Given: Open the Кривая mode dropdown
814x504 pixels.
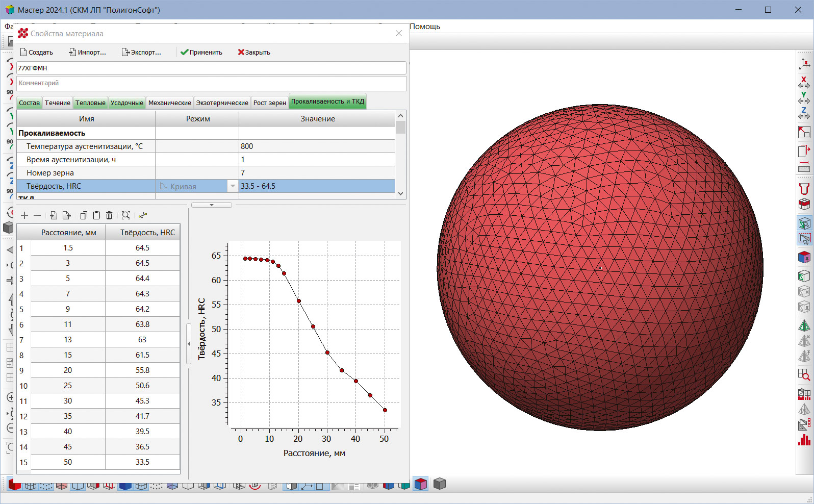Looking at the screenshot, I should click(x=233, y=186).
